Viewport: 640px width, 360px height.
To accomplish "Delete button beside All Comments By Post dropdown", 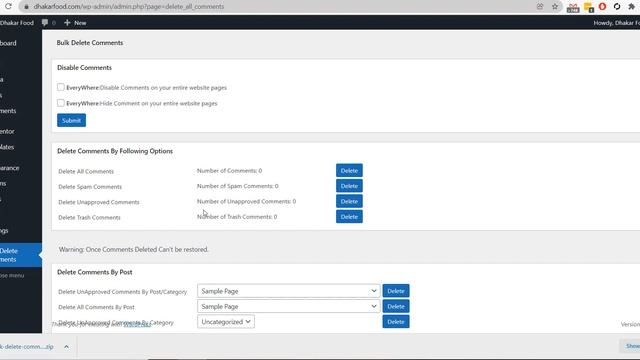I will click(396, 307).
